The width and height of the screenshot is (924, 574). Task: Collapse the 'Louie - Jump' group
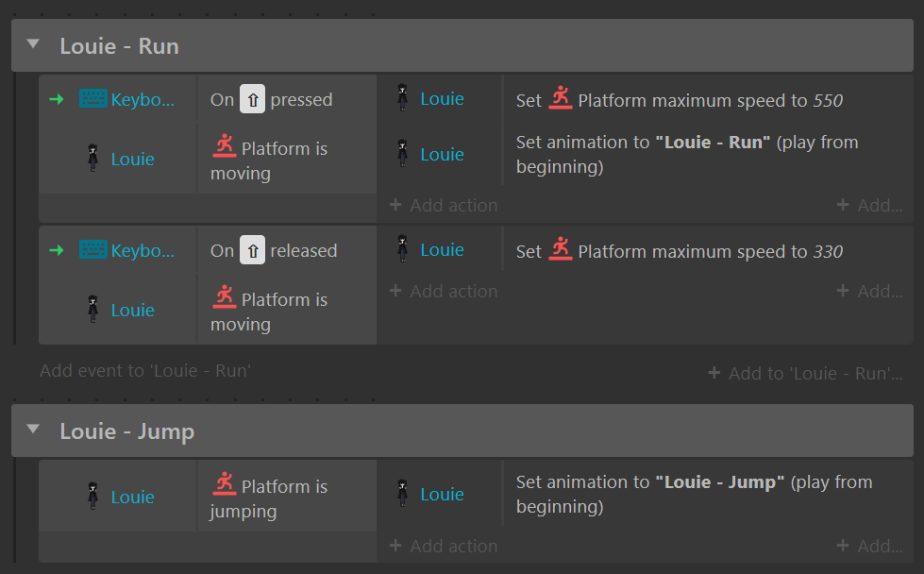pyautogui.click(x=34, y=429)
